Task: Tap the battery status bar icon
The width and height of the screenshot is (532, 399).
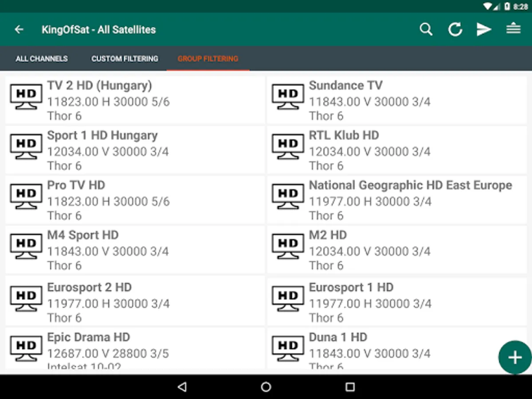Action: [x=507, y=6]
